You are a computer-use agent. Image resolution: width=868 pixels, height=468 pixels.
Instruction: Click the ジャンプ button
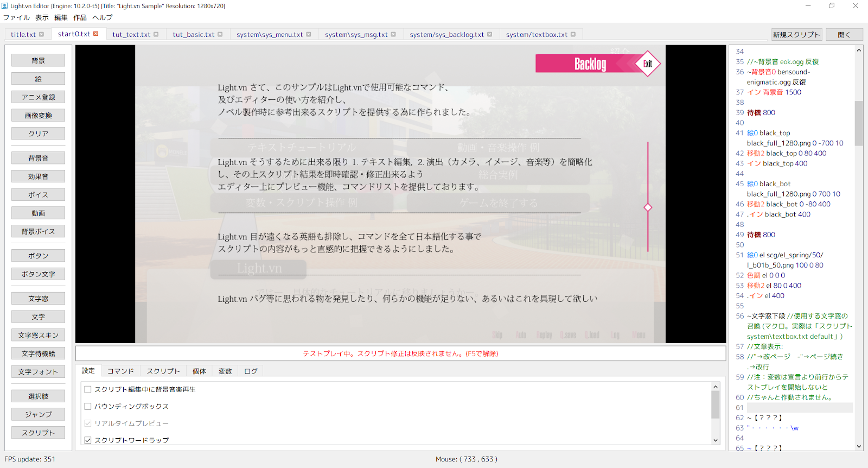coord(38,414)
